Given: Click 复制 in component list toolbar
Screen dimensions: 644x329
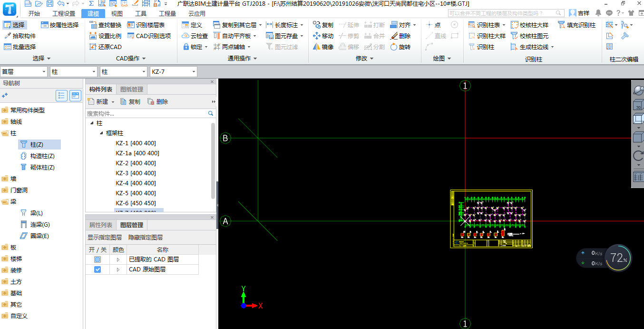Looking at the screenshot, I should pyautogui.click(x=130, y=101).
